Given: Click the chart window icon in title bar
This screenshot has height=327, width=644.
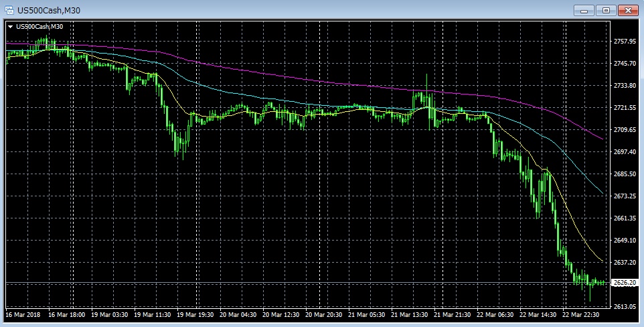Looking at the screenshot, I should click(x=10, y=10).
